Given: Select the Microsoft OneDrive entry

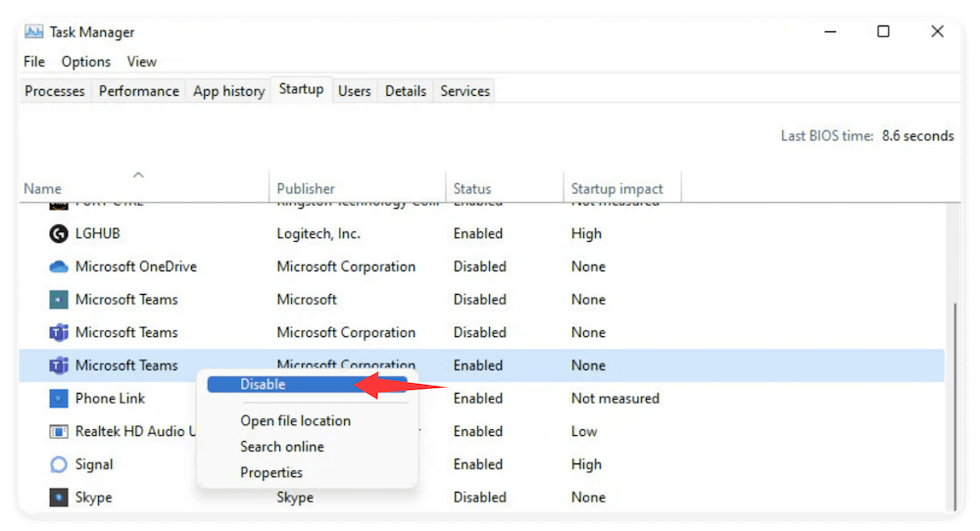Looking at the screenshot, I should [x=136, y=266].
